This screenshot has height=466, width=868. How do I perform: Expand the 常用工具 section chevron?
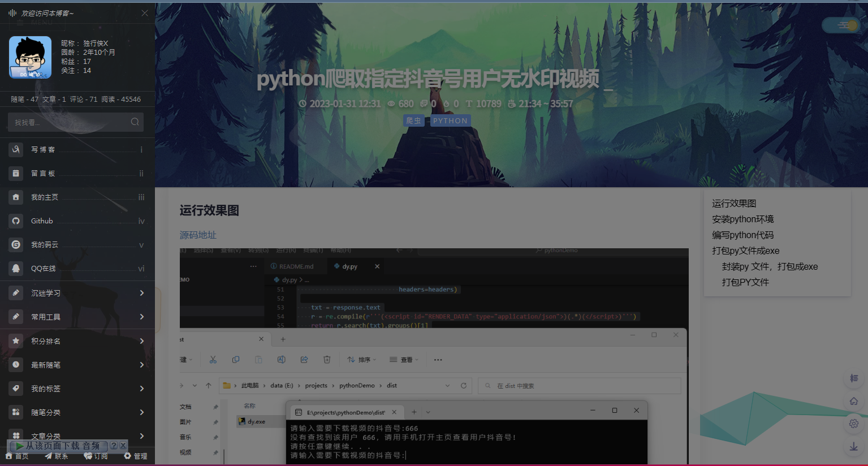coord(141,317)
